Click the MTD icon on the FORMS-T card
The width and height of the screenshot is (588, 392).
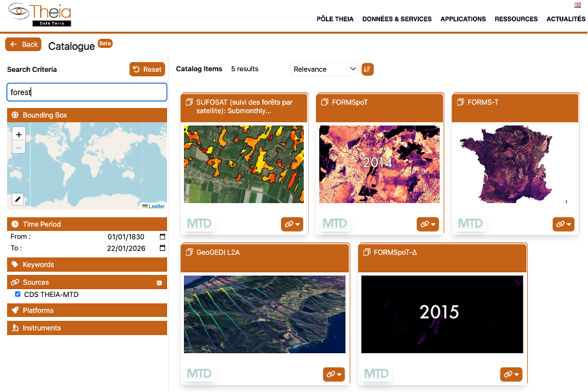coord(470,224)
